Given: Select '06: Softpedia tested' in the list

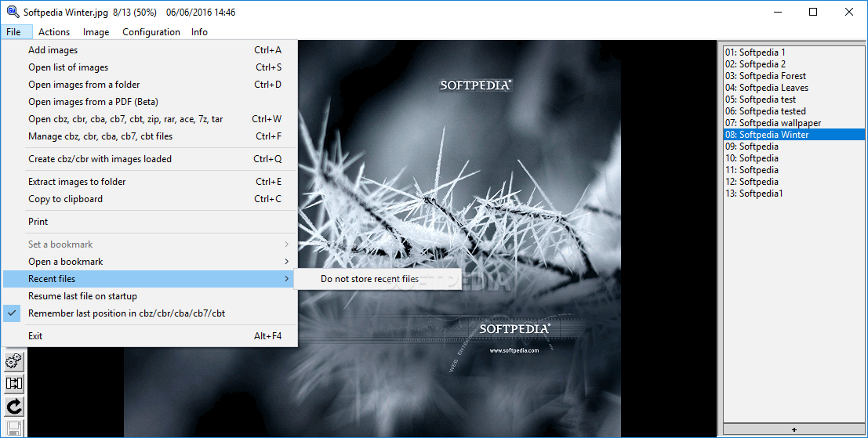Looking at the screenshot, I should pyautogui.click(x=794, y=111).
